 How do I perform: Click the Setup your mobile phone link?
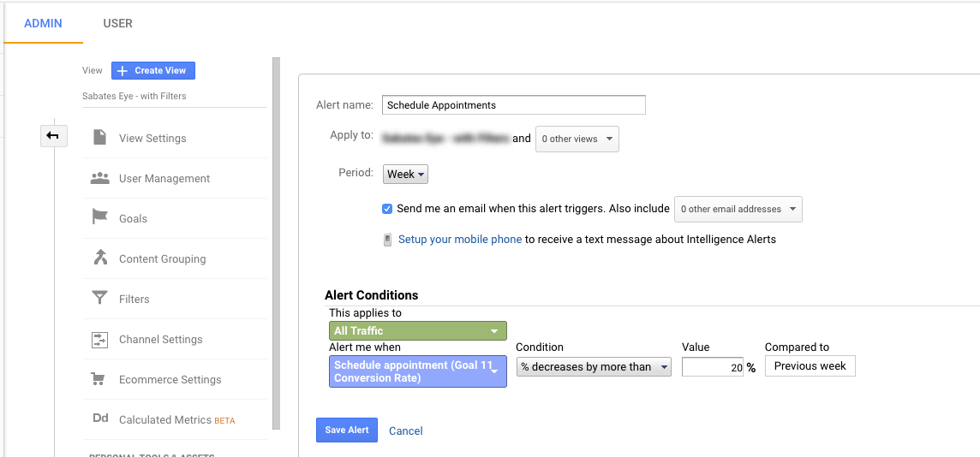(x=460, y=240)
